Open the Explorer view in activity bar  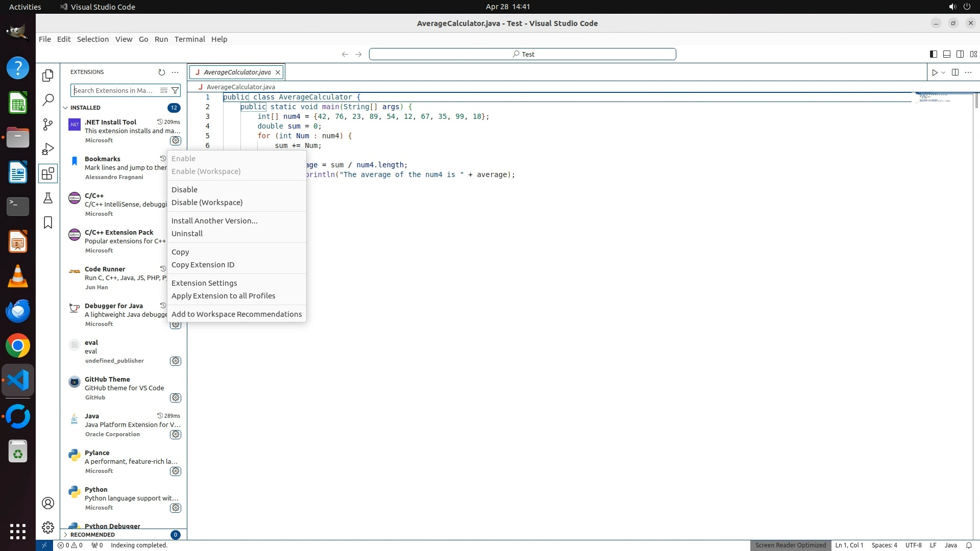click(48, 75)
